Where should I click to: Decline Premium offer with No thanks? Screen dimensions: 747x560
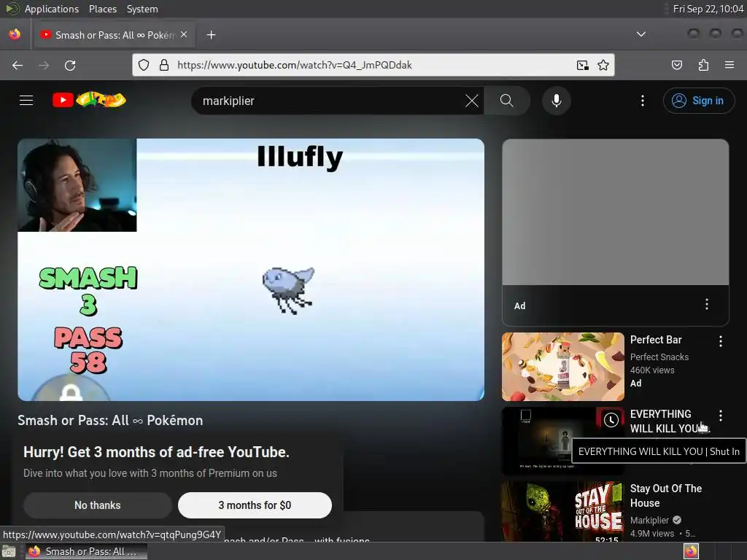click(x=98, y=505)
